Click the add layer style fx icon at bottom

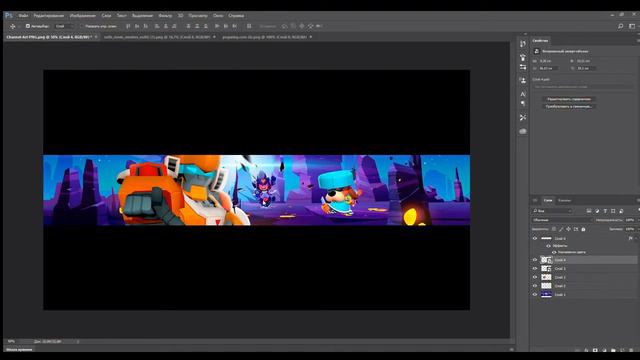point(586,350)
